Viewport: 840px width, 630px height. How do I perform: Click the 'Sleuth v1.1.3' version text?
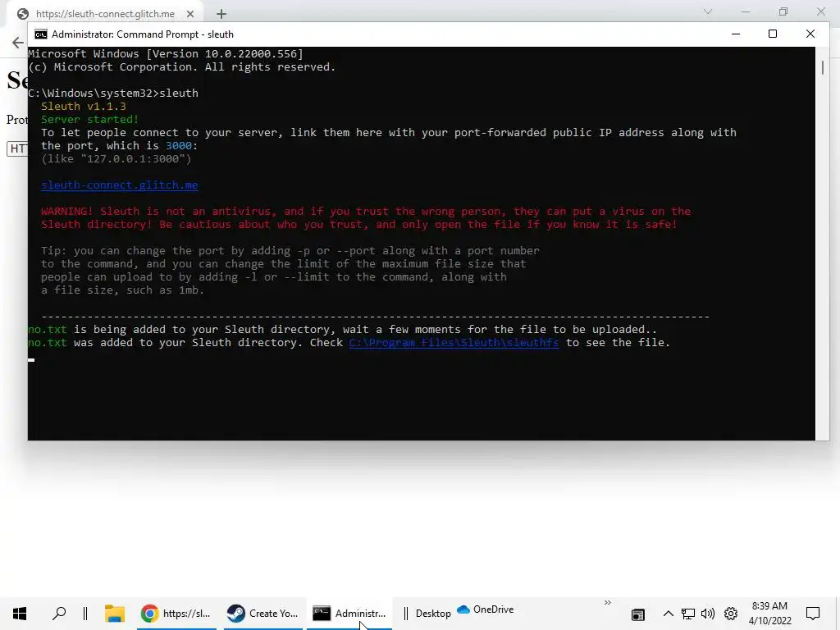pos(84,106)
